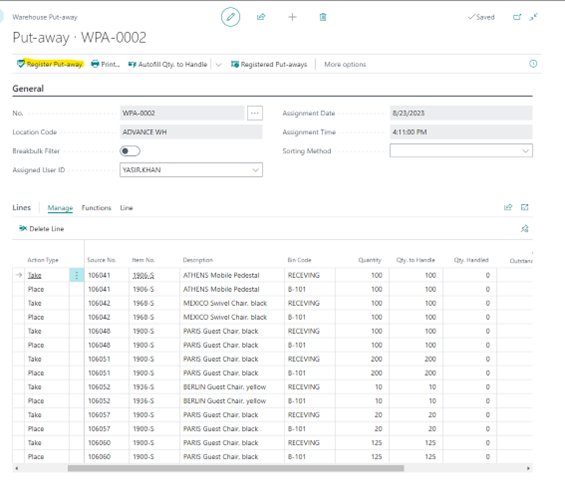Expand chevron next to Autofill Qty. to Handle
The image size is (565, 499).
click(x=218, y=64)
